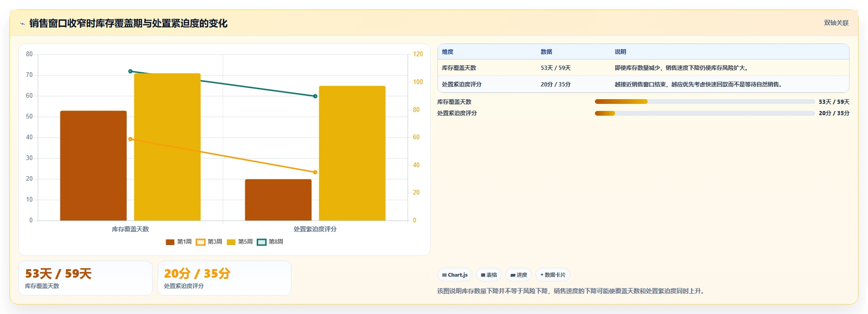This screenshot has height=314, width=868.
Task: Toggle the 第5周 legend entry
Action: click(x=240, y=242)
